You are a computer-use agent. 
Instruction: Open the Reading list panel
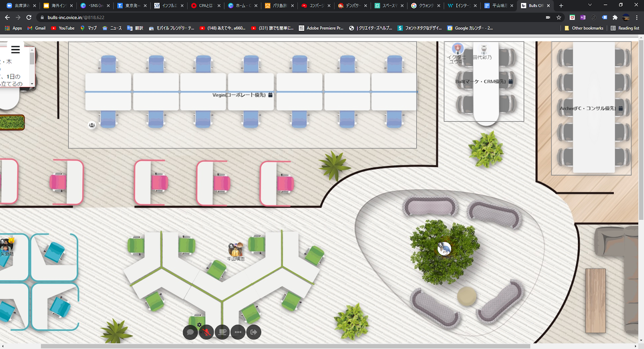click(624, 28)
